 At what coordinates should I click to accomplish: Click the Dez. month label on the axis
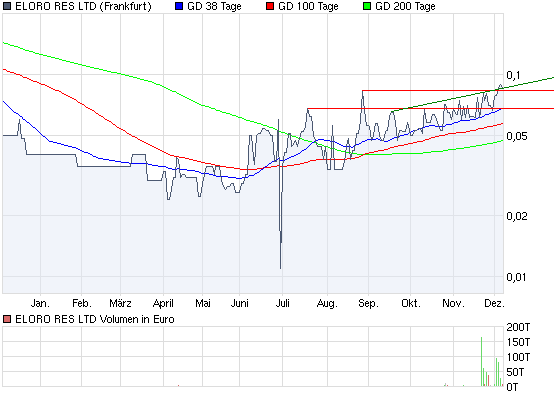494,303
